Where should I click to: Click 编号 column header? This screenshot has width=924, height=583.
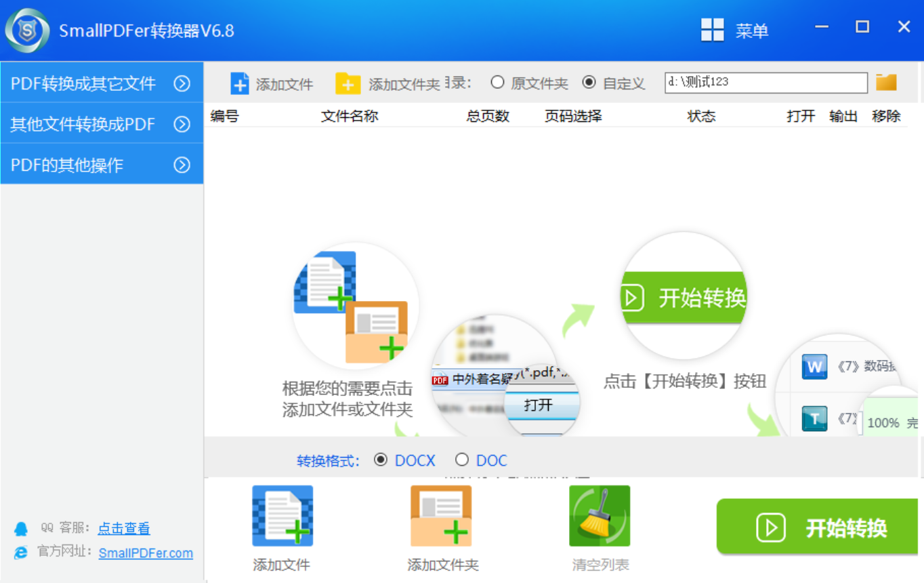pyautogui.click(x=224, y=116)
